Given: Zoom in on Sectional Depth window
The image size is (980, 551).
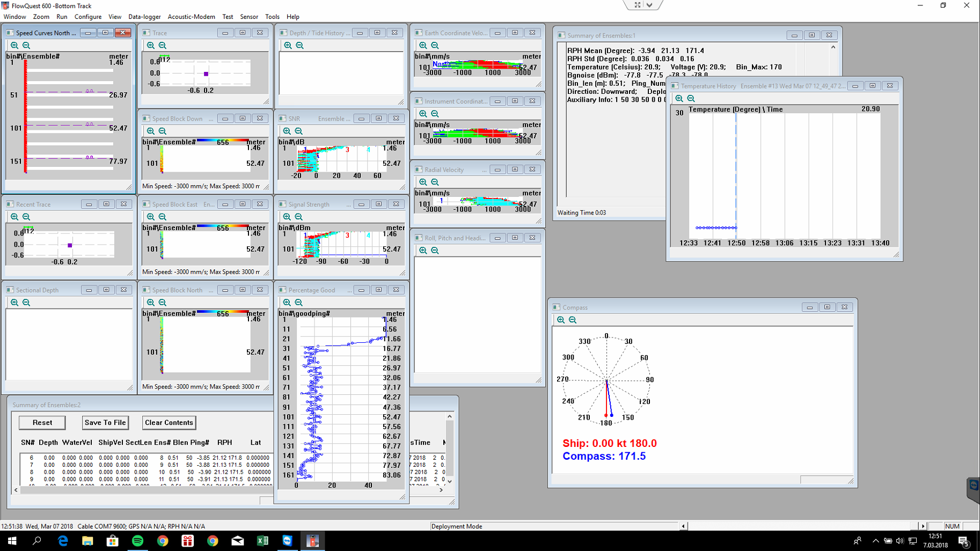Looking at the screenshot, I should [14, 303].
